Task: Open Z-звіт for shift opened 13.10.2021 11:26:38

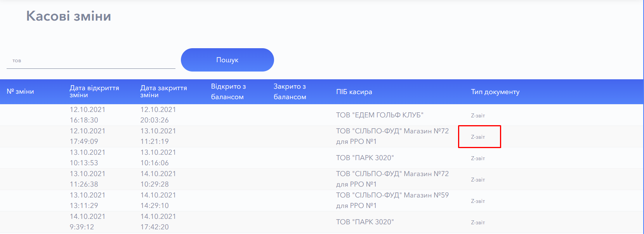Action: (x=478, y=180)
